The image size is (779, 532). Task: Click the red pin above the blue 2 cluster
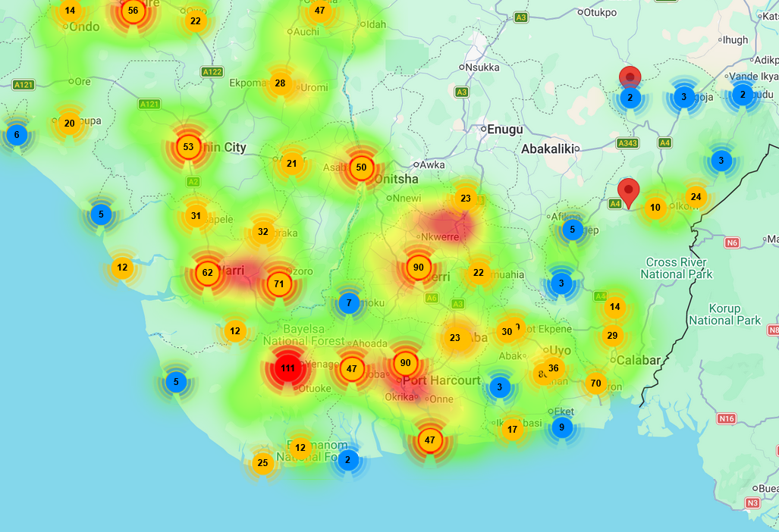[x=630, y=77]
